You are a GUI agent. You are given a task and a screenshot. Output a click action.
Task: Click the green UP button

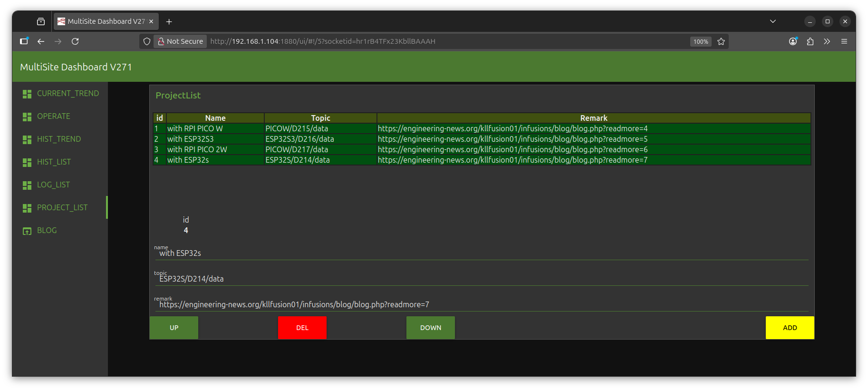pos(174,328)
